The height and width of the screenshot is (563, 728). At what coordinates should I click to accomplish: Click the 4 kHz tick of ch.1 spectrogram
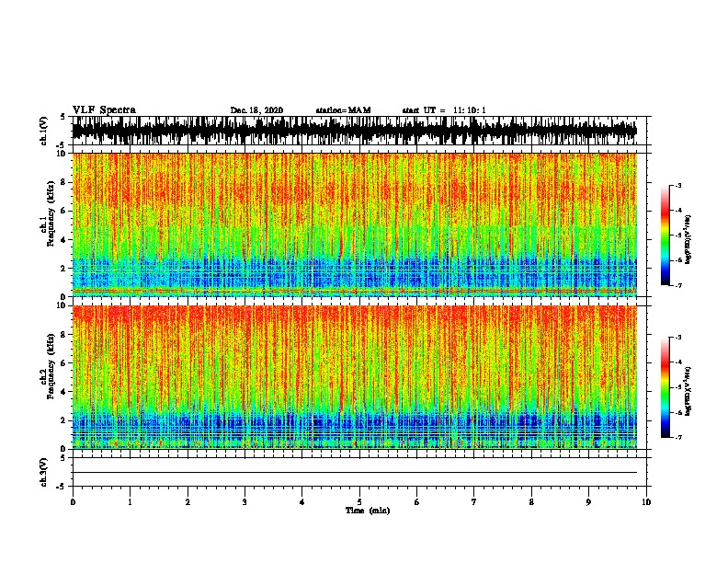tap(63, 240)
